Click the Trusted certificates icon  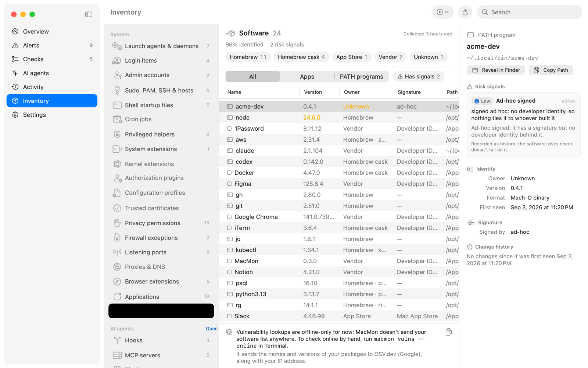click(117, 208)
